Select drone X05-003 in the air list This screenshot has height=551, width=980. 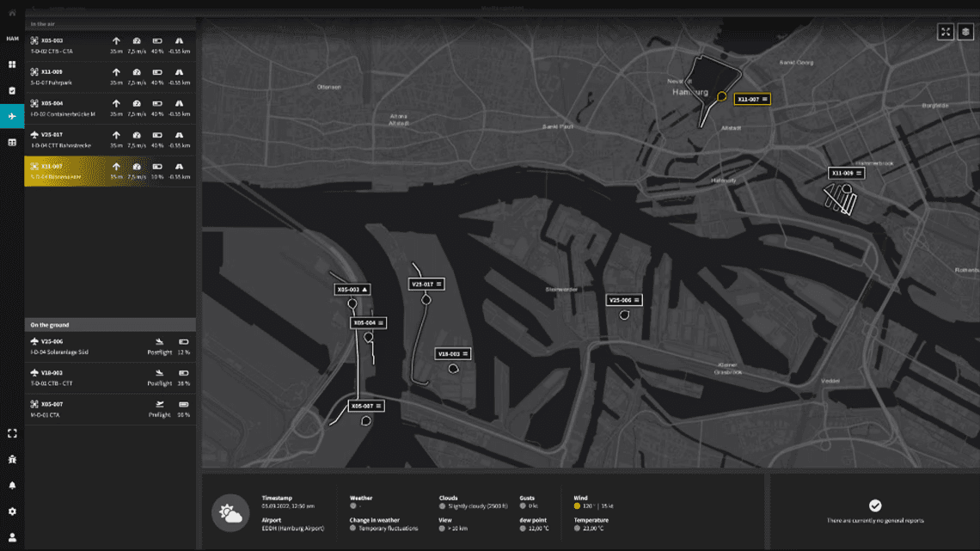(x=110, y=46)
